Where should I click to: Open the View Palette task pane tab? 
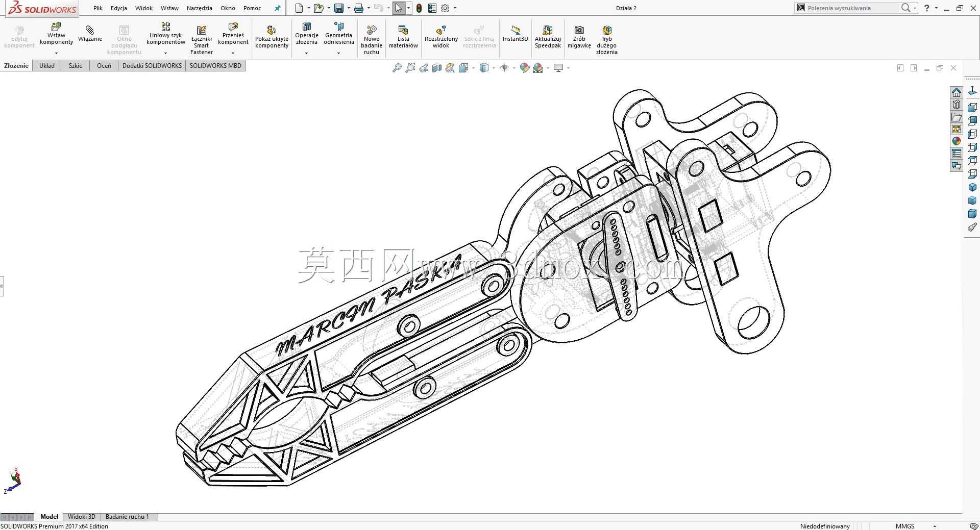click(956, 129)
